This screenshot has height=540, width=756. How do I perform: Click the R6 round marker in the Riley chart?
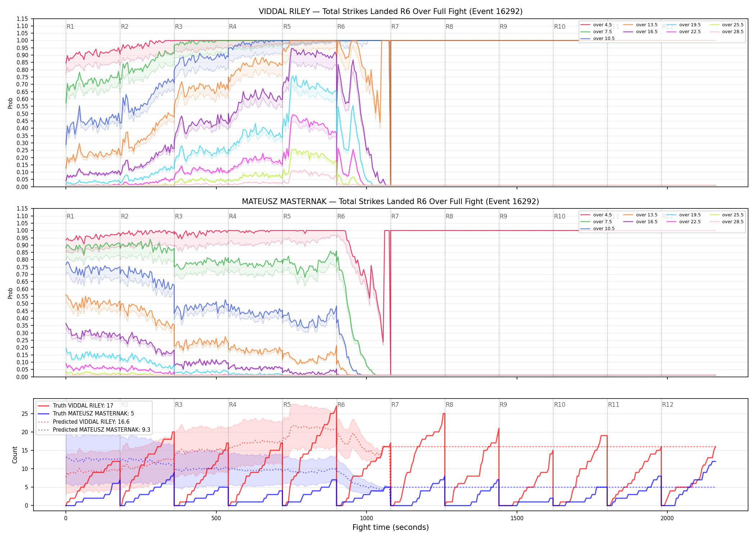click(341, 27)
